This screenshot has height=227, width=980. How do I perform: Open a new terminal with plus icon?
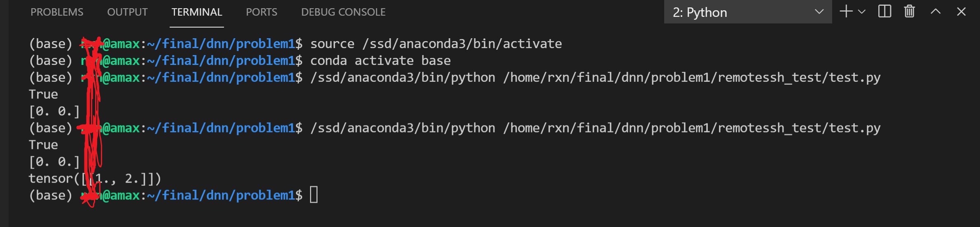pos(846,12)
